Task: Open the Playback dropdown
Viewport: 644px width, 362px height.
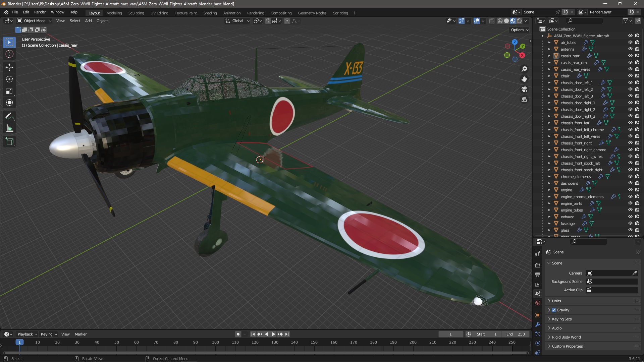Action: (27, 334)
